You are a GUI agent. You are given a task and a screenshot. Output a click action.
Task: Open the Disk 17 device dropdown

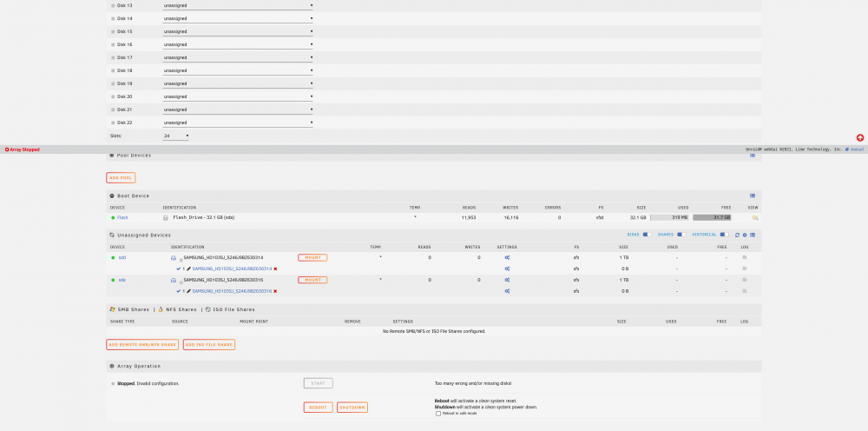coord(238,57)
